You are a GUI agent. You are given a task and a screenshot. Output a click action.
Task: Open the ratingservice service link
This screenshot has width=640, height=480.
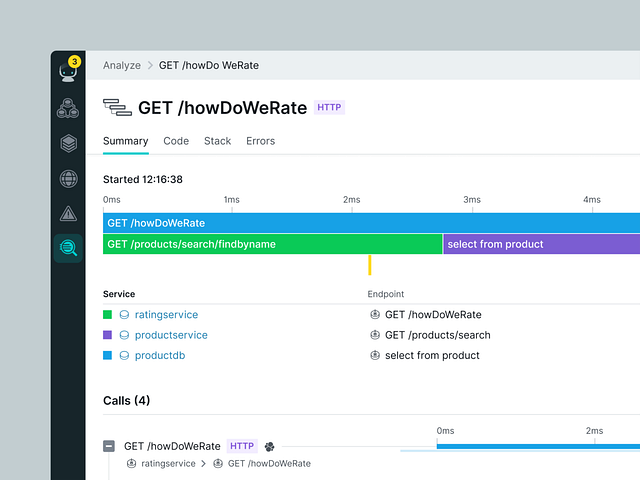point(166,315)
